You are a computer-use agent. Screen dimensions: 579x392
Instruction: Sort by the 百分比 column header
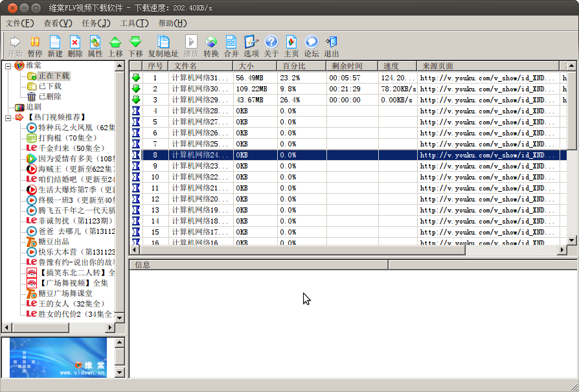coord(302,66)
